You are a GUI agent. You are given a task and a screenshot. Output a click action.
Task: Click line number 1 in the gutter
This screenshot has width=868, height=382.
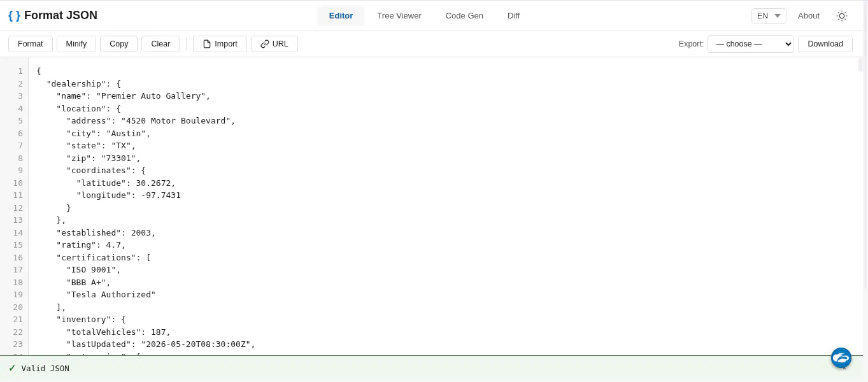(x=20, y=71)
